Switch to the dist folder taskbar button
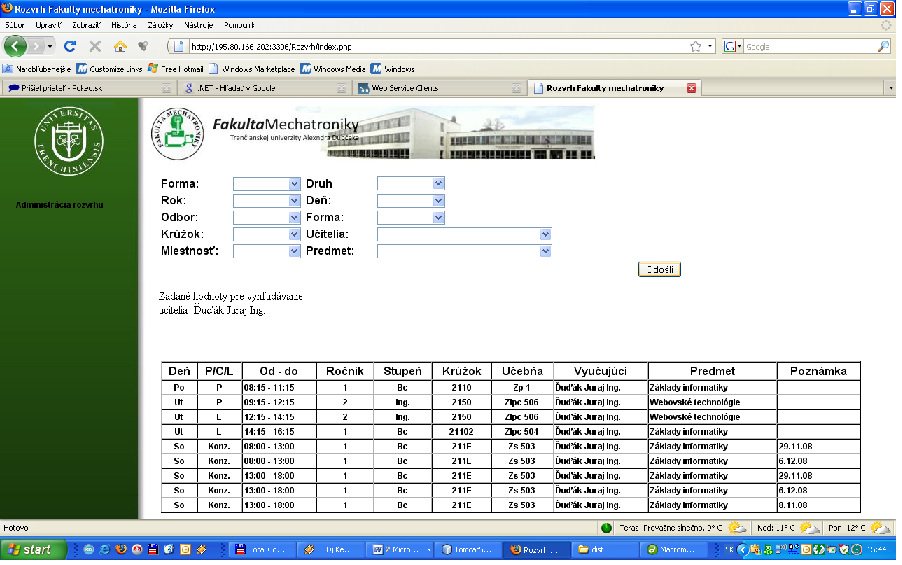Image resolution: width=902 pixels, height=565 pixels. 605,549
